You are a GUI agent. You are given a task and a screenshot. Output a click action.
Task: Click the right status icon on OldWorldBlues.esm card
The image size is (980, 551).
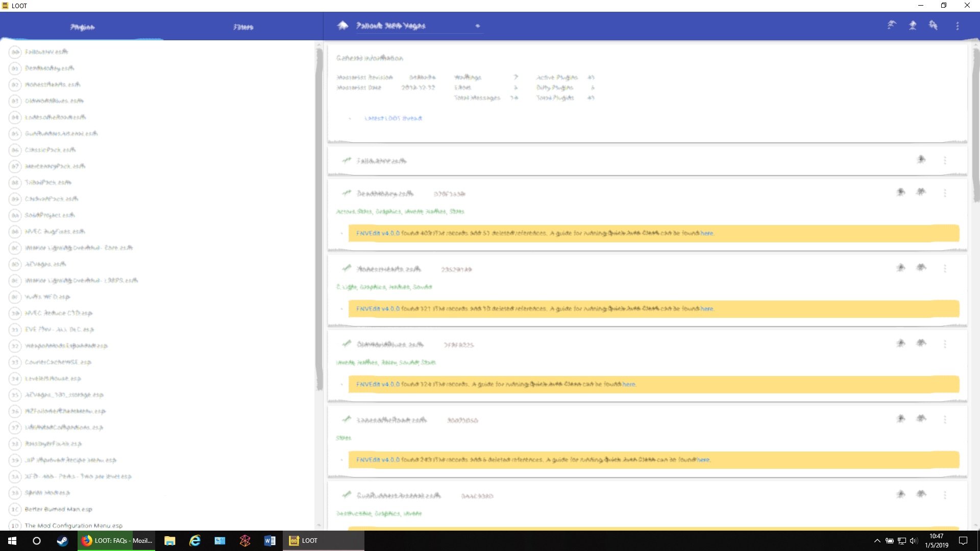point(921,343)
